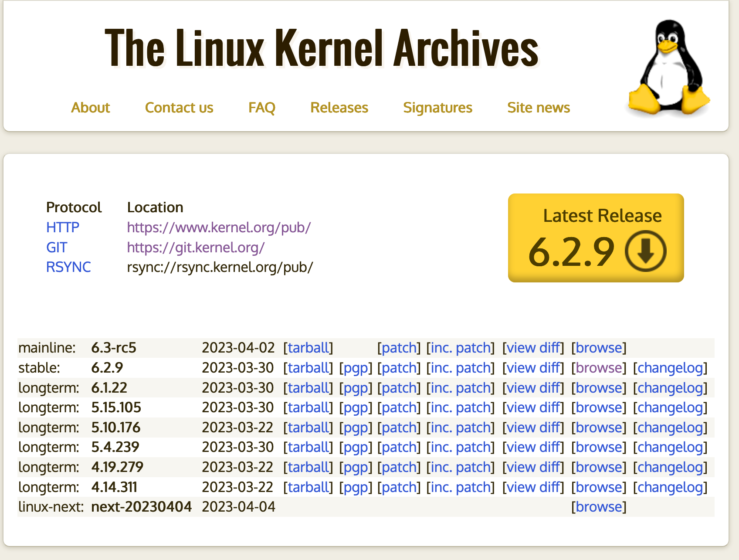Viewport: 739px width, 560px height.
Task: Click the RSYNC protocol link
Action: click(x=68, y=267)
